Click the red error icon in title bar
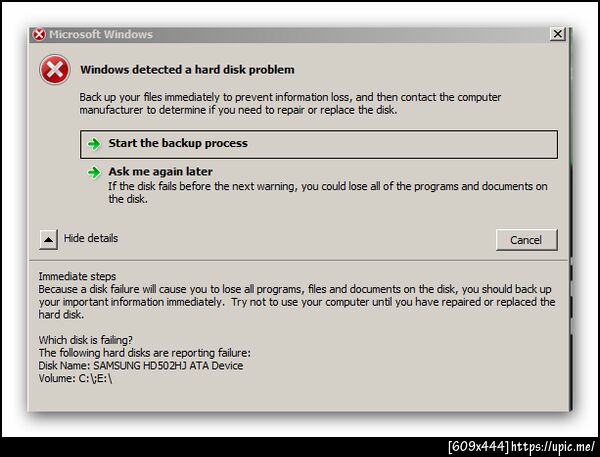 pos(39,34)
